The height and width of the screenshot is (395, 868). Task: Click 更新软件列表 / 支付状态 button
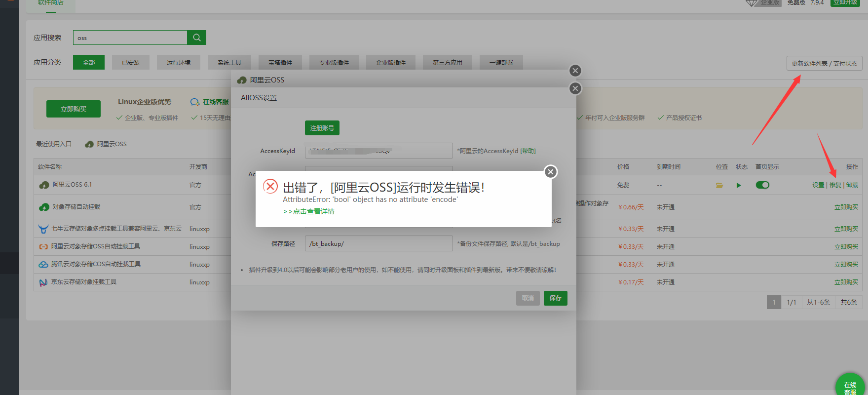pos(824,63)
